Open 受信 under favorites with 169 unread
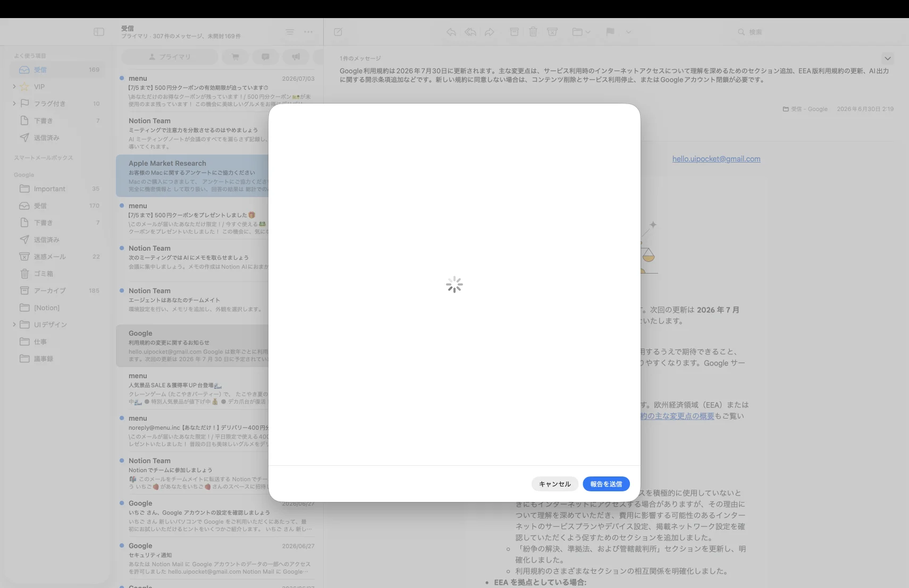 pyautogui.click(x=58, y=70)
